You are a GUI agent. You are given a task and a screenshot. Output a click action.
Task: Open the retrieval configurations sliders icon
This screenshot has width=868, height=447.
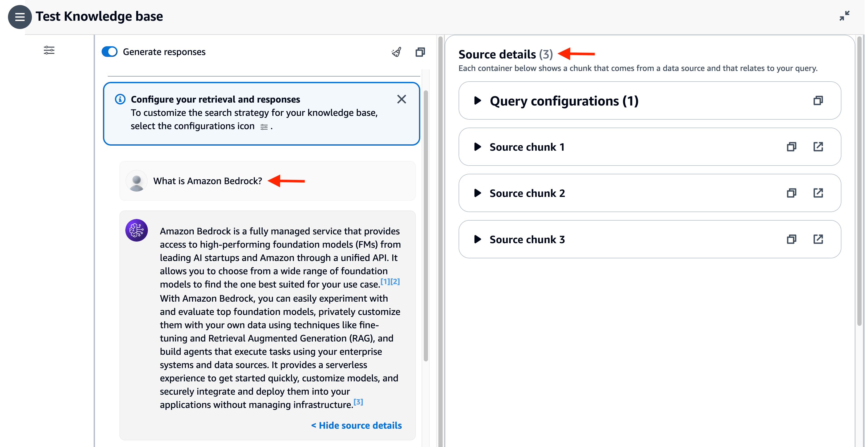(49, 50)
